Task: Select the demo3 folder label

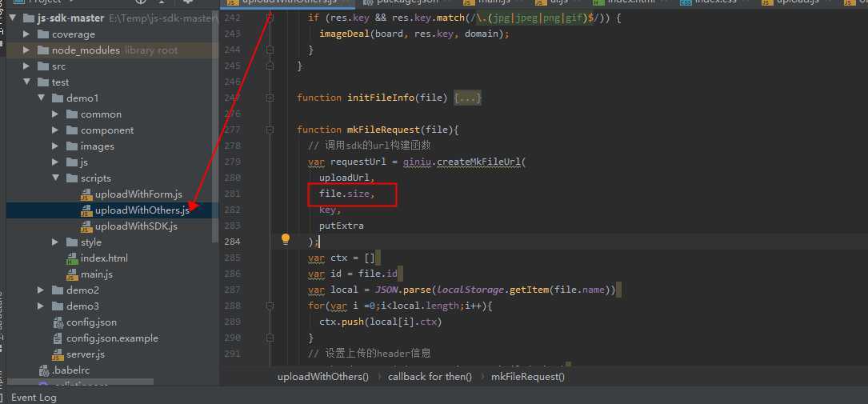Action: 83,306
